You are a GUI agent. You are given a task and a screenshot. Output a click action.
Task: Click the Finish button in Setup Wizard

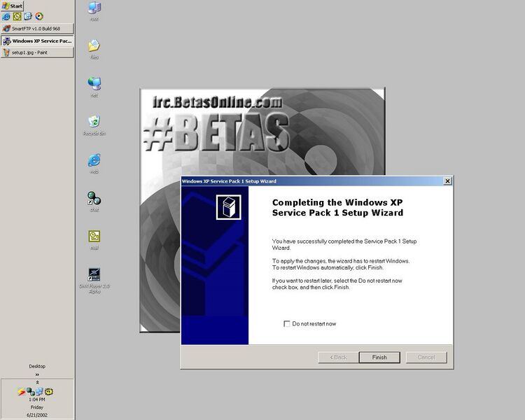(379, 358)
